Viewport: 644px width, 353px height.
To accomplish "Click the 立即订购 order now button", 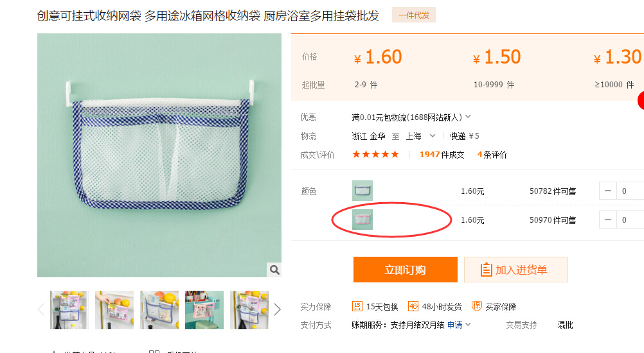I will pos(405,270).
